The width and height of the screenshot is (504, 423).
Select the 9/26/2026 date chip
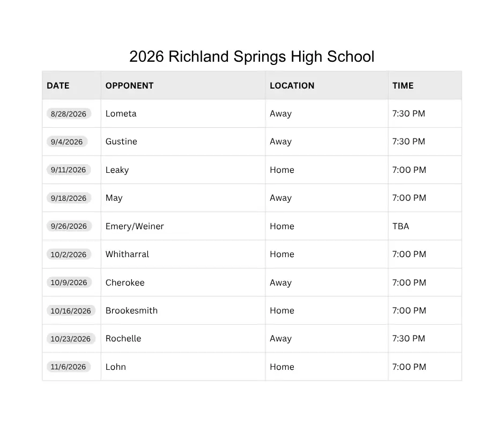click(x=69, y=226)
